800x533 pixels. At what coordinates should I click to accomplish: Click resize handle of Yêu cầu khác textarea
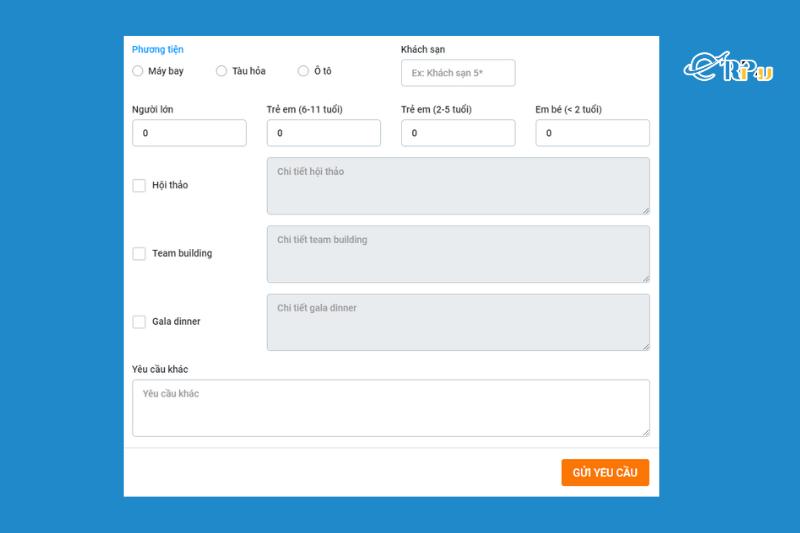[x=645, y=432]
